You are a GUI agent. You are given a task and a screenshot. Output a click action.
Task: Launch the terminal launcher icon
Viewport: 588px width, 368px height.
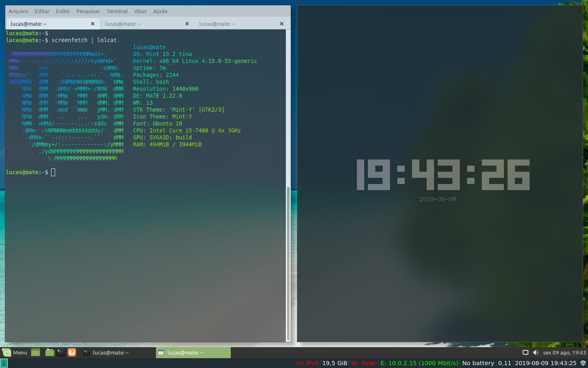click(x=60, y=352)
